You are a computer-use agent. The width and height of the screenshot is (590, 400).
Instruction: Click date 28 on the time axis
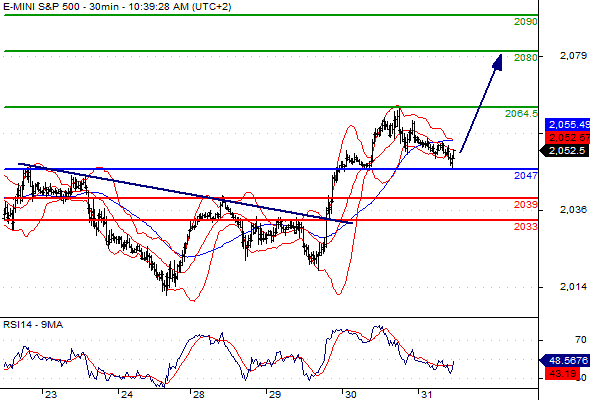click(198, 395)
